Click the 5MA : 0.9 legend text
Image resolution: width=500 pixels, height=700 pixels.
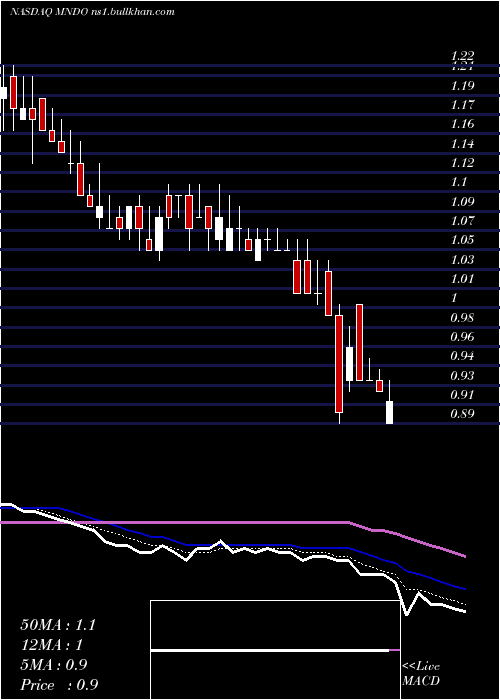click(x=54, y=665)
